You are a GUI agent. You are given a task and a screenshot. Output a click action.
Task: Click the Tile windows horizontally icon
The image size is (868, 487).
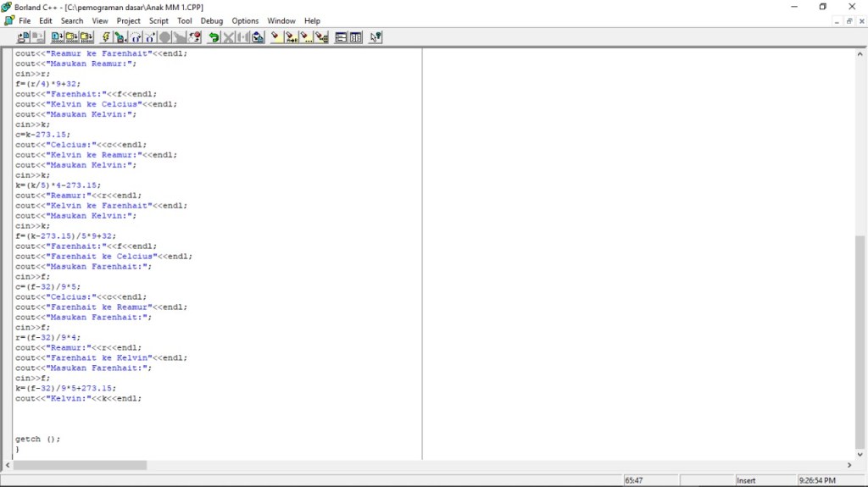tap(341, 37)
